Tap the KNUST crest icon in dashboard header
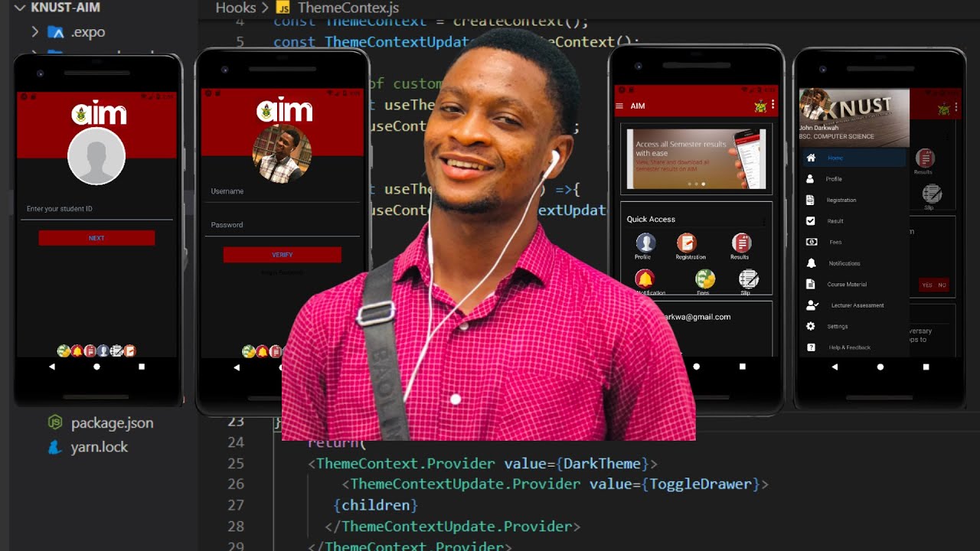Viewport: 980px width, 551px height. pos(760,106)
